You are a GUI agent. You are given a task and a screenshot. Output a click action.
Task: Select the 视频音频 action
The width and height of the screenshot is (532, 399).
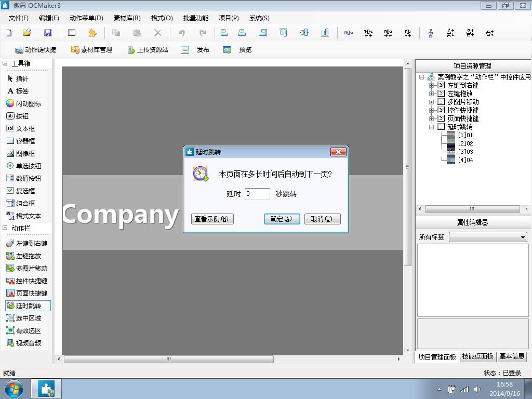(x=24, y=343)
